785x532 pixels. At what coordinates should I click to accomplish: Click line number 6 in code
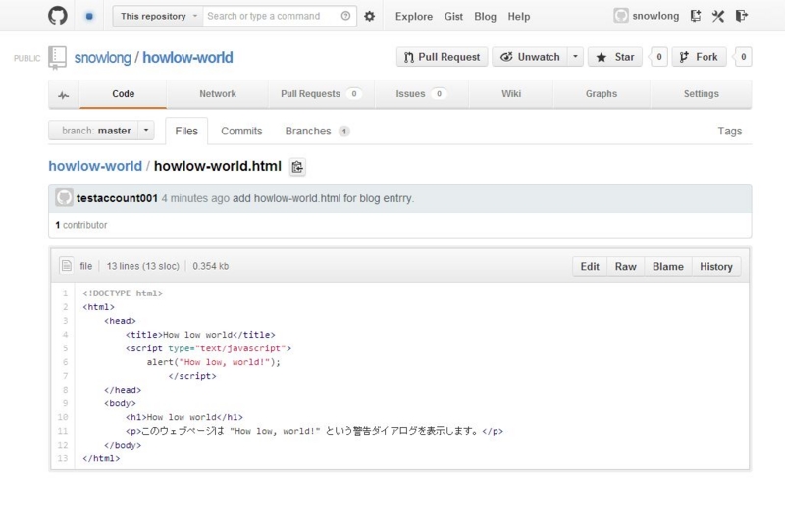point(65,361)
